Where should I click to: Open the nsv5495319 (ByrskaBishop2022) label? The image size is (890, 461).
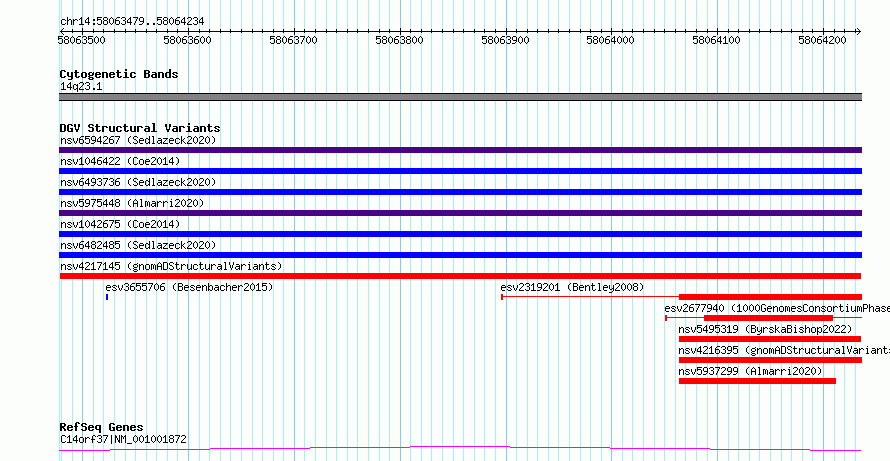(765, 329)
